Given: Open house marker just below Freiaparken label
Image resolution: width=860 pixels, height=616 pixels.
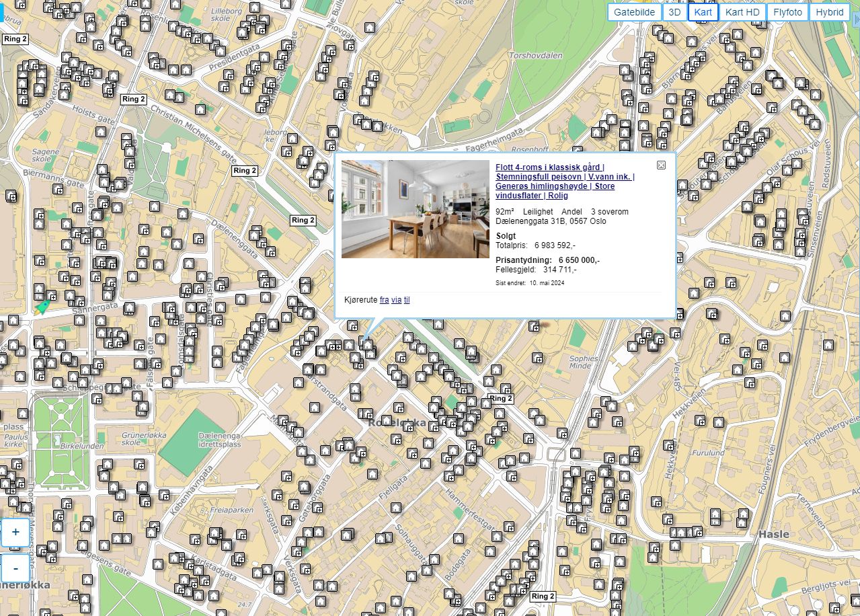Looking at the screenshot, I should 214,532.
